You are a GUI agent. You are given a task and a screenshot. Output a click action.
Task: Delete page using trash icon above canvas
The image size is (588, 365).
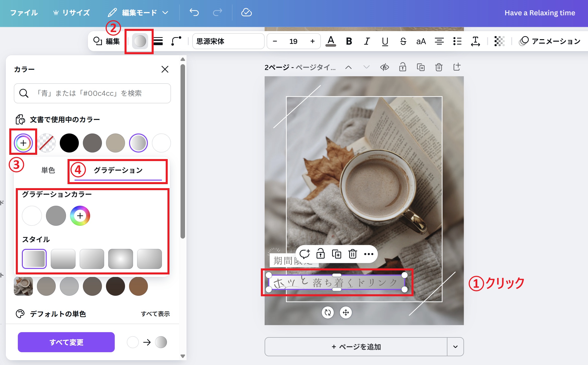(x=439, y=67)
